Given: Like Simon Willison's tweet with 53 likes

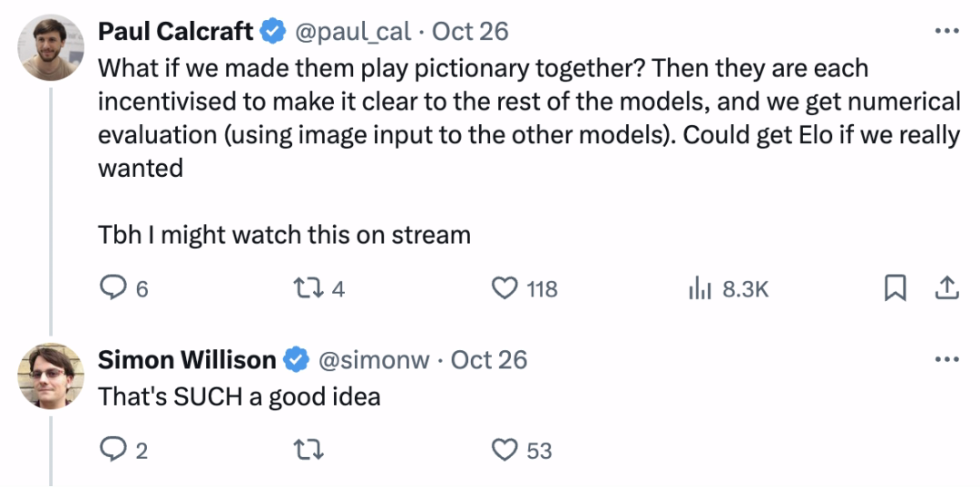Looking at the screenshot, I should pos(504,450).
